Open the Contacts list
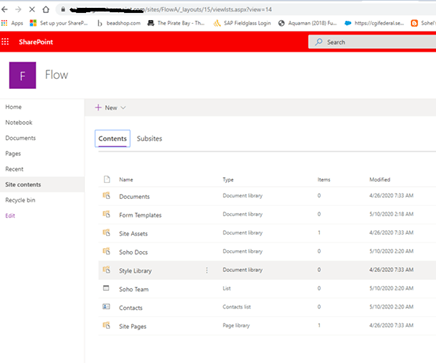The width and height of the screenshot is (436, 363). coord(131,308)
